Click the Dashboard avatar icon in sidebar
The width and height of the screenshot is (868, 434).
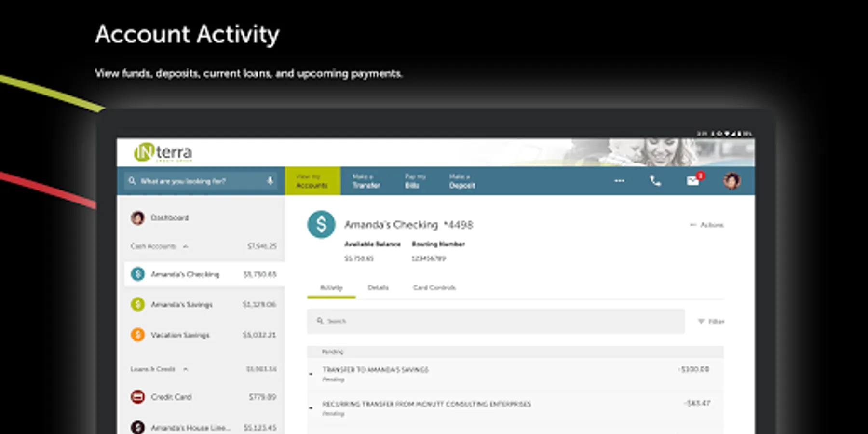138,217
